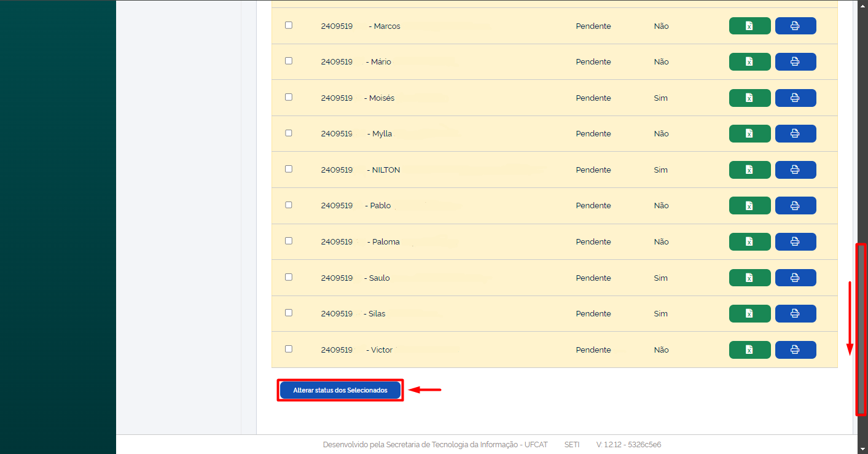Print the Mário record
The height and width of the screenshot is (454, 868).
tap(796, 61)
